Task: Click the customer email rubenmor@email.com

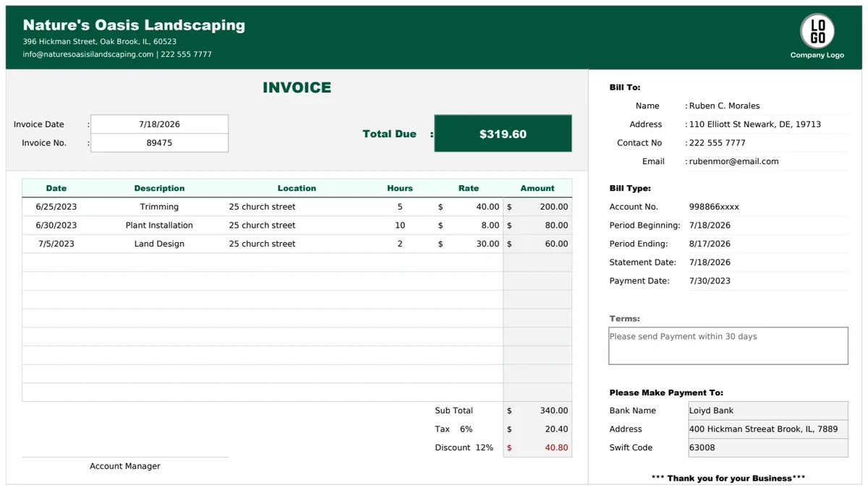Action: pos(733,161)
